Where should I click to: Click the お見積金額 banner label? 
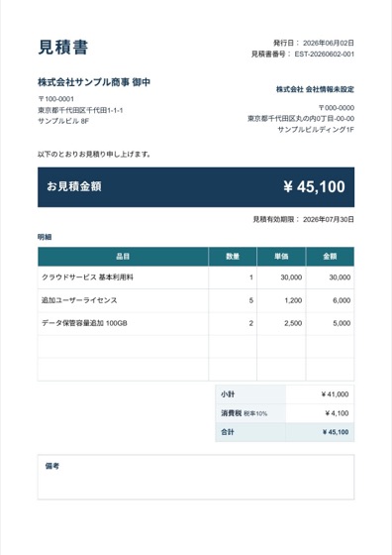pos(74,186)
